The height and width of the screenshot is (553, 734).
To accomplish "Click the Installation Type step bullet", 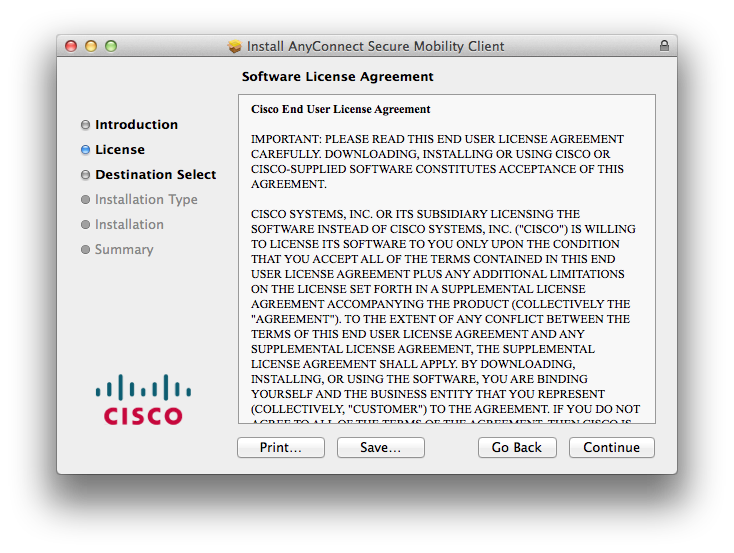I will [x=85, y=199].
